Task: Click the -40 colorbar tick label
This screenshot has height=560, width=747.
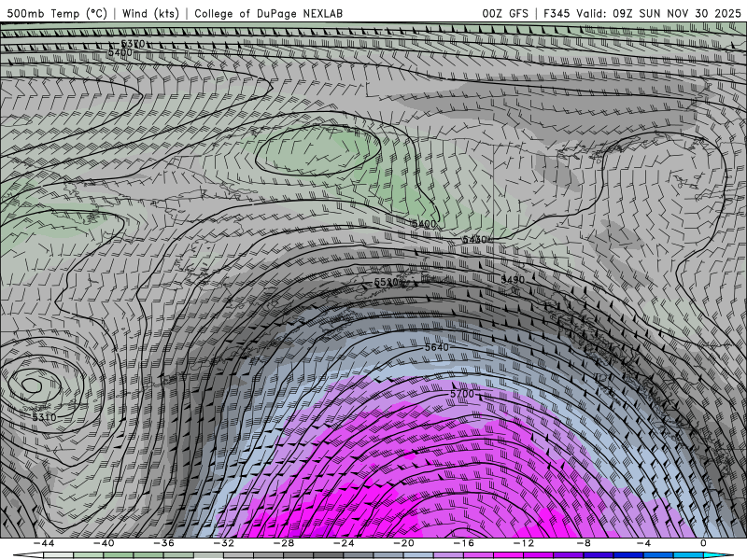Action: [104, 543]
